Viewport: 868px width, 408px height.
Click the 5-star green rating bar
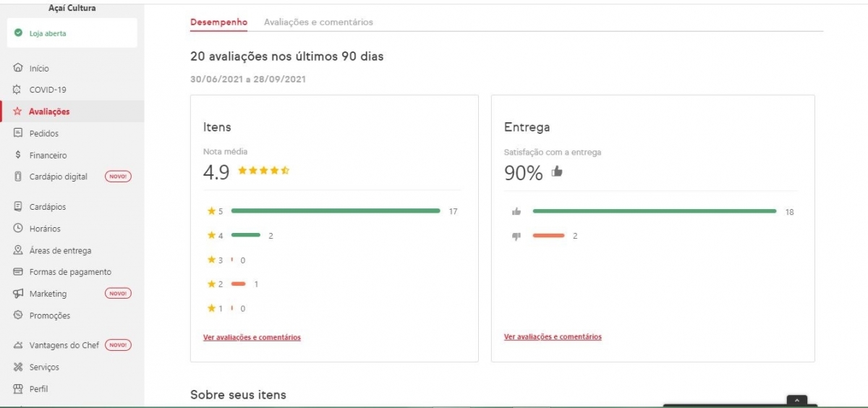tap(335, 211)
